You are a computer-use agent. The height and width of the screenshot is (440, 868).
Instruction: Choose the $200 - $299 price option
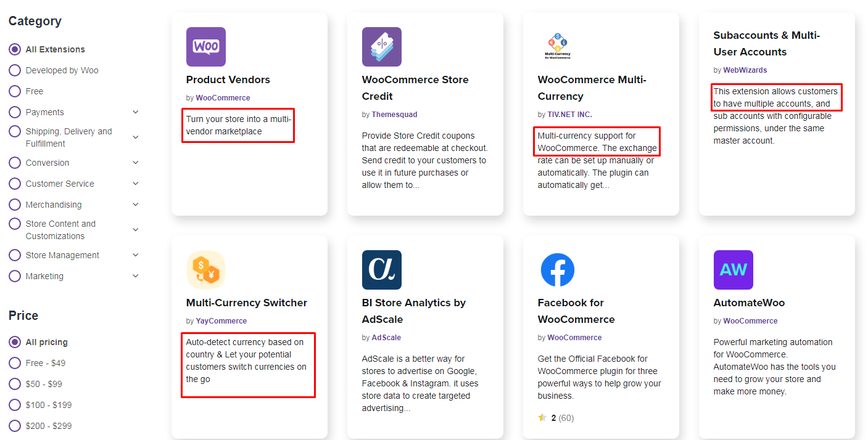coord(15,426)
